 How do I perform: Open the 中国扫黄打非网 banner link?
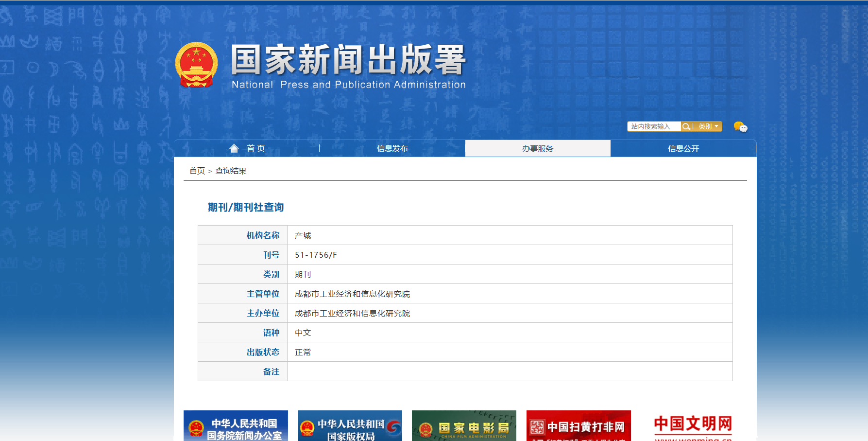click(579, 426)
